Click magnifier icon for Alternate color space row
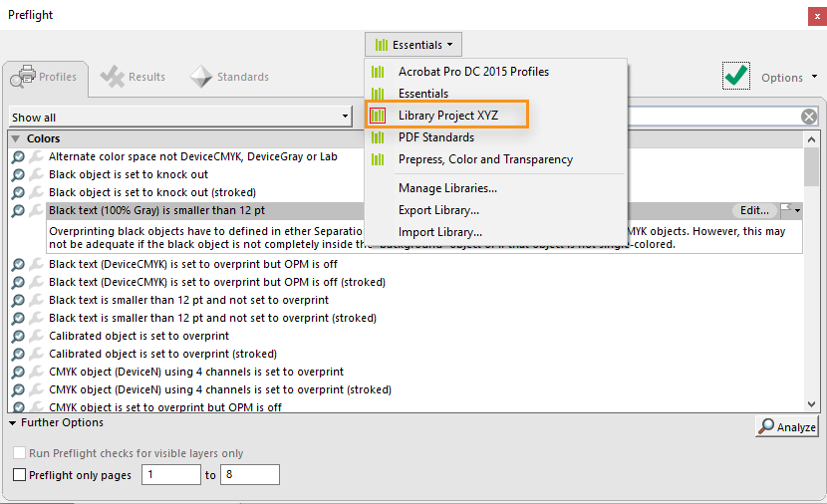This screenshot has height=504, width=827. pos(18,156)
